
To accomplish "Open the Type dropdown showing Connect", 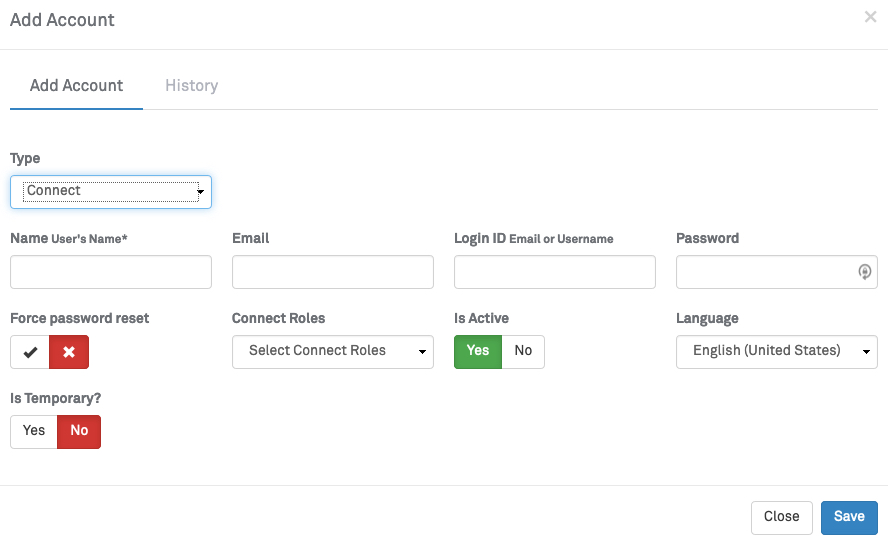I will click(x=110, y=191).
